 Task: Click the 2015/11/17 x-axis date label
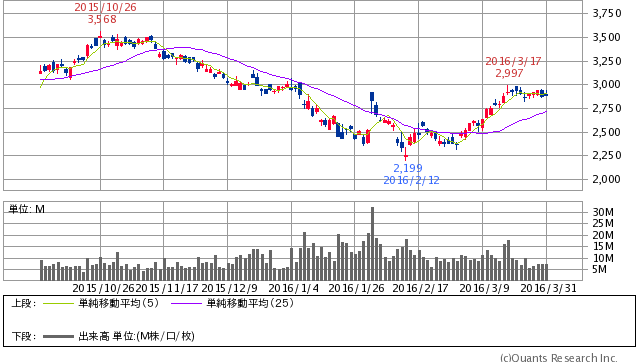(x=167, y=288)
